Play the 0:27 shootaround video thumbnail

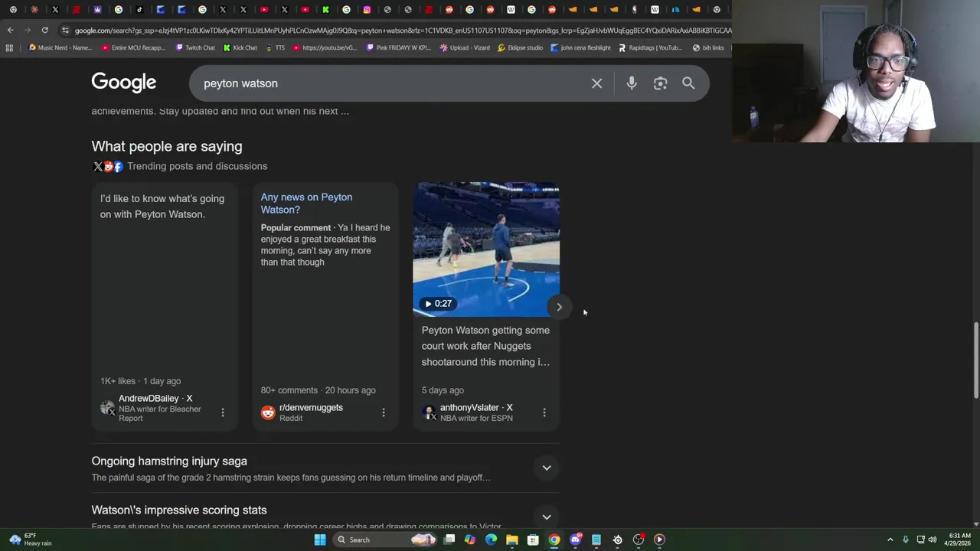[486, 249]
